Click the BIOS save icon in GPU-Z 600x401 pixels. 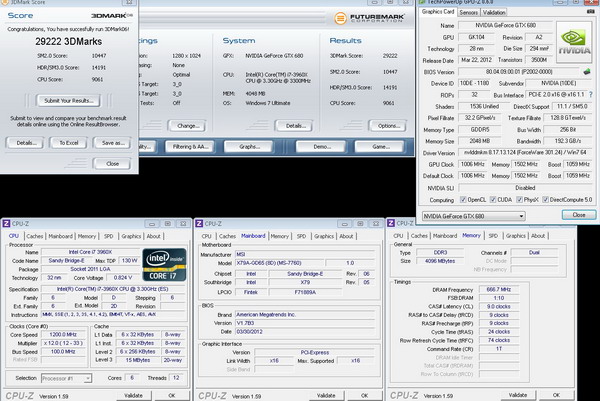click(x=587, y=72)
